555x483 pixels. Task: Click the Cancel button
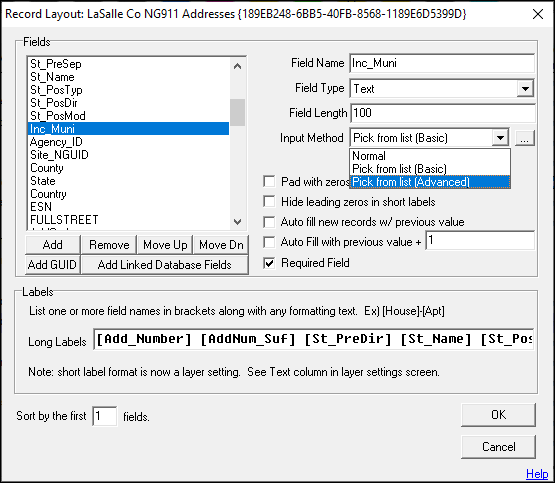498,447
